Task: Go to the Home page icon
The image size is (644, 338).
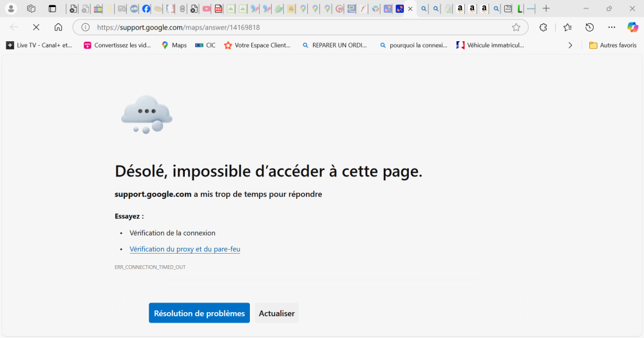Action: 58,27
